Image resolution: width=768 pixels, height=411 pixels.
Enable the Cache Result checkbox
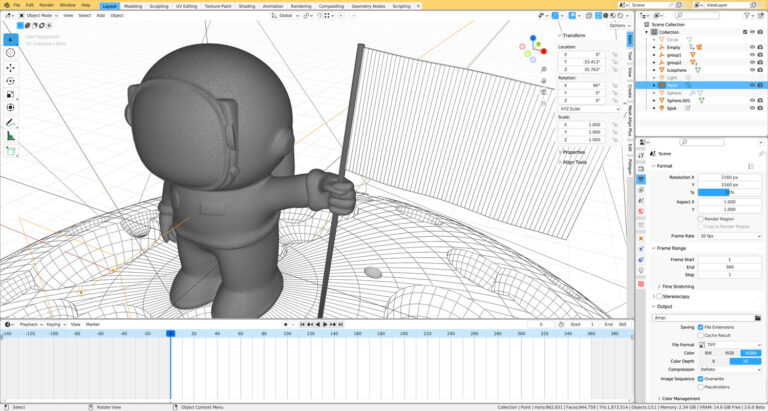coord(701,334)
